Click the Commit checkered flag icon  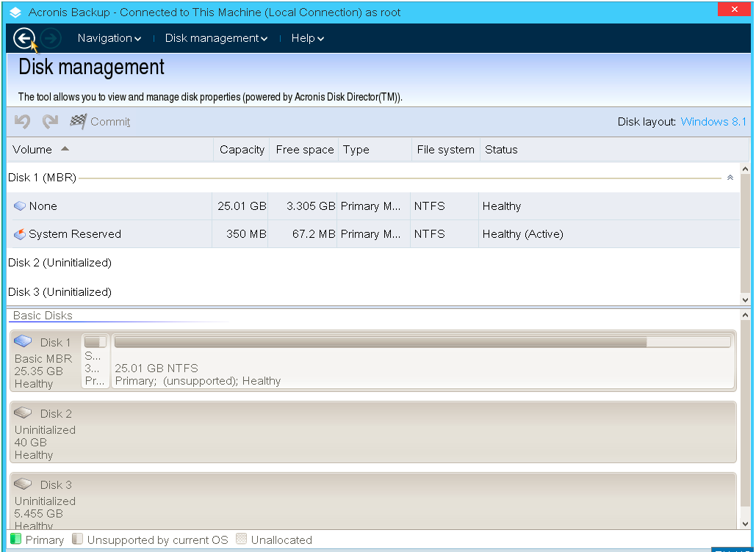[x=78, y=121]
